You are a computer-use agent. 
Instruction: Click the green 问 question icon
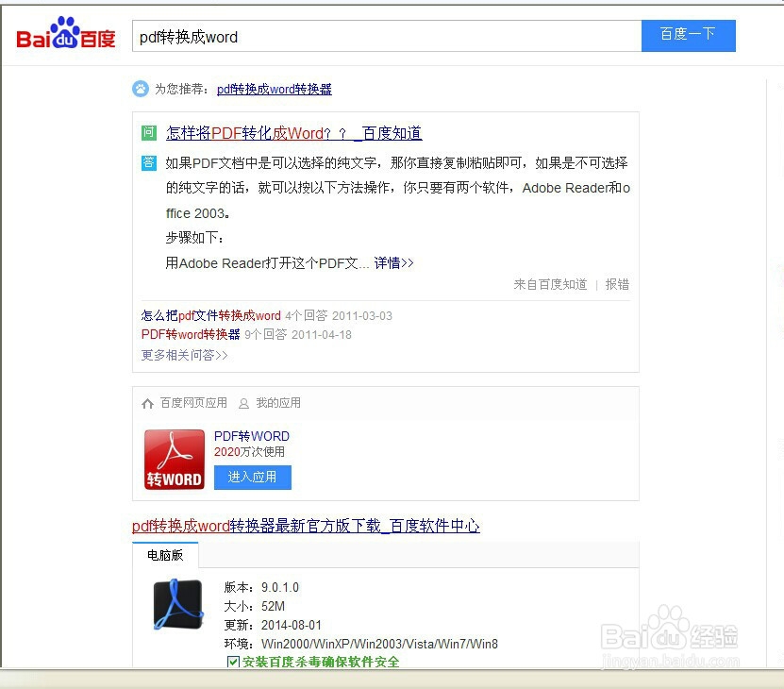[x=148, y=132]
